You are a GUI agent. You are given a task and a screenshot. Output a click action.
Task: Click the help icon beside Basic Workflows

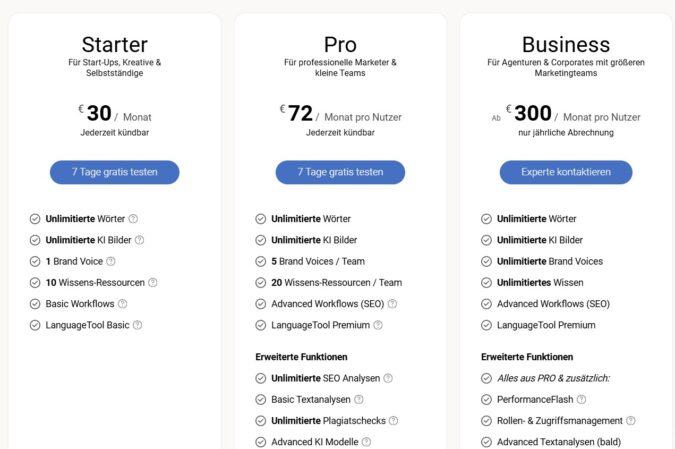click(123, 304)
